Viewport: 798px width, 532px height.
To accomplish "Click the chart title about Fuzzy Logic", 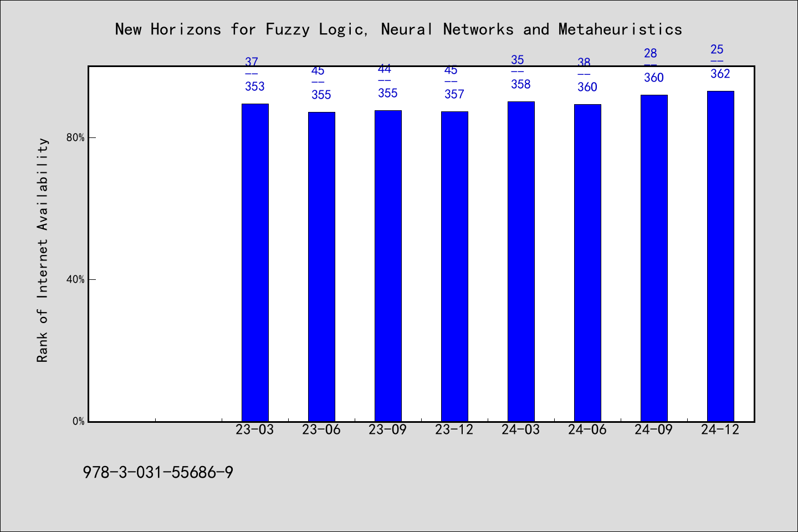I will pos(398,29).
